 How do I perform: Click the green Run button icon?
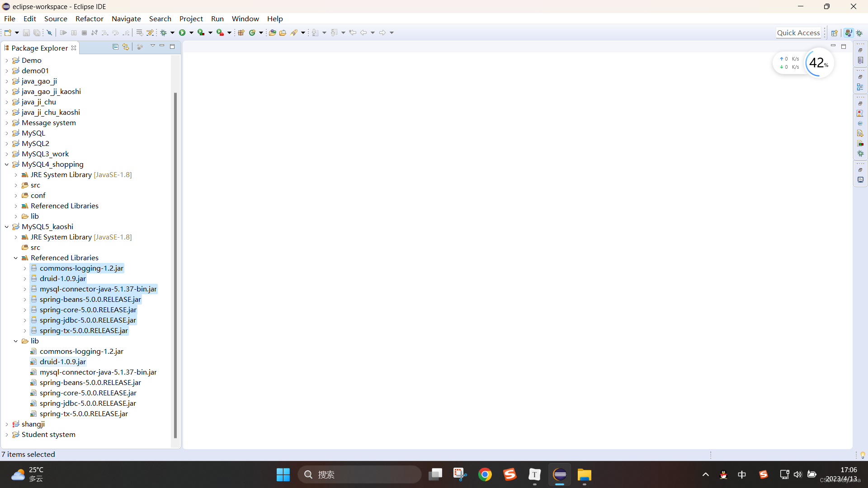click(182, 33)
